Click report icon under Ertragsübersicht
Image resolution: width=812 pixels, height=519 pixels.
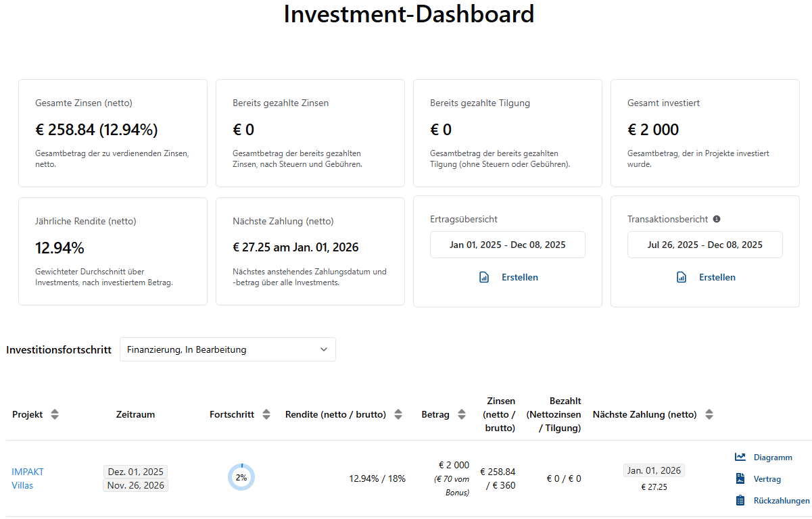[x=484, y=277]
